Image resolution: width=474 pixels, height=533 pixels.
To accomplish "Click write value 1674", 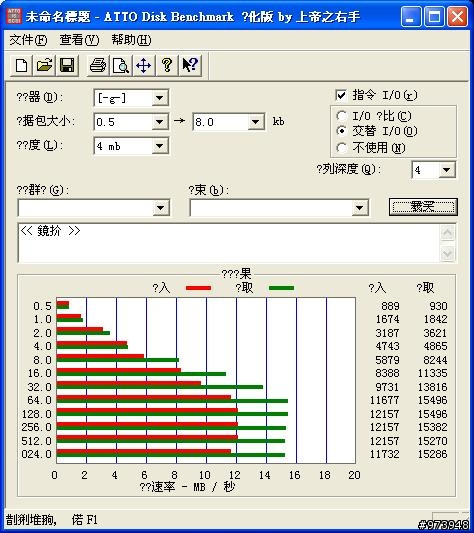I will [x=387, y=319].
